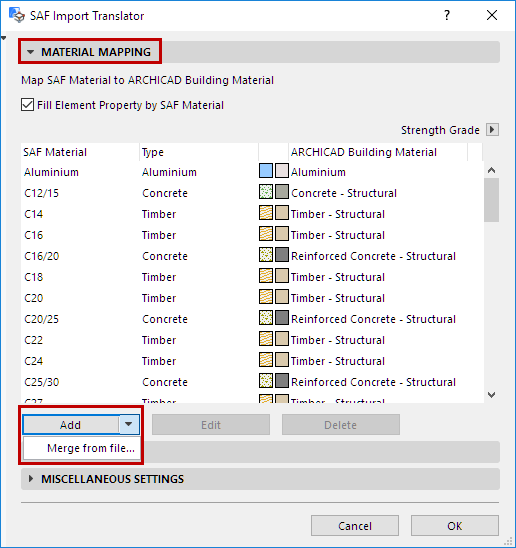Click the C24 row timber fill icon
This screenshot has width=516, height=548.
(266, 360)
